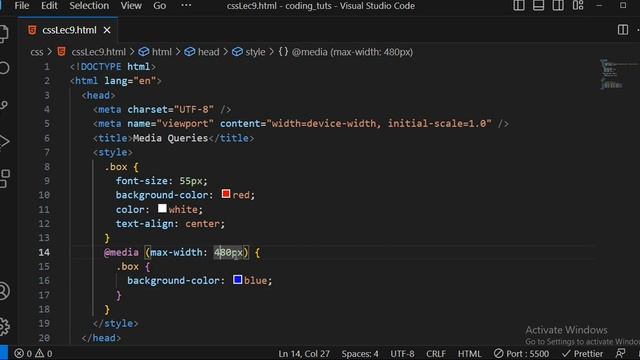This screenshot has width=640, height=360.
Task: Change language mode via HTML status item
Action: point(469,353)
